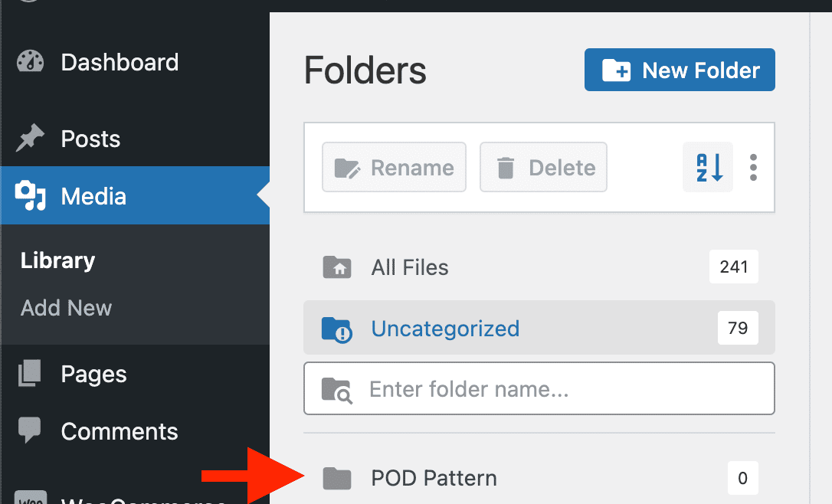Click the Pages icon in sidebar
The width and height of the screenshot is (832, 504).
(x=29, y=374)
